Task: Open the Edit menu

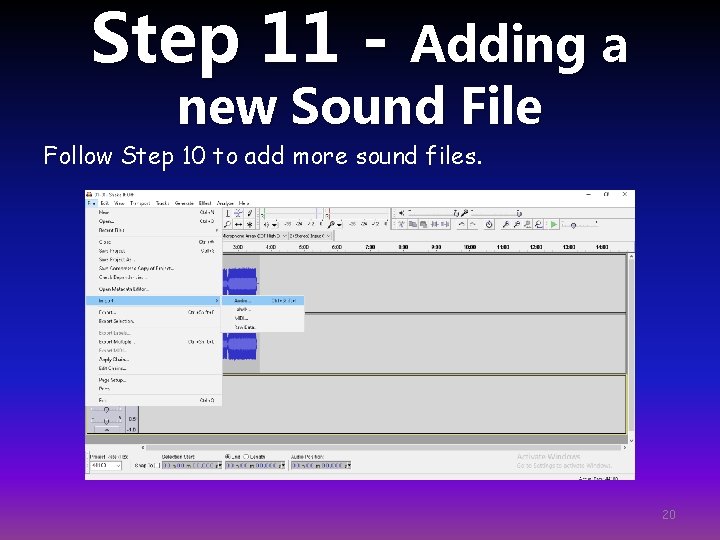Action: pyautogui.click(x=105, y=203)
